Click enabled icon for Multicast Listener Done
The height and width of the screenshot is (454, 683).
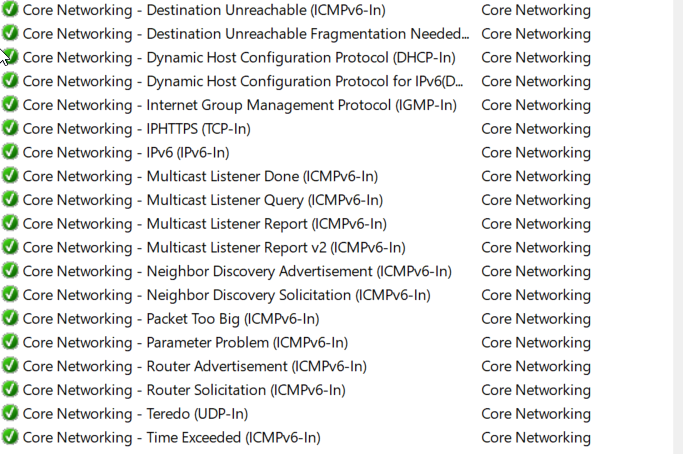point(10,176)
